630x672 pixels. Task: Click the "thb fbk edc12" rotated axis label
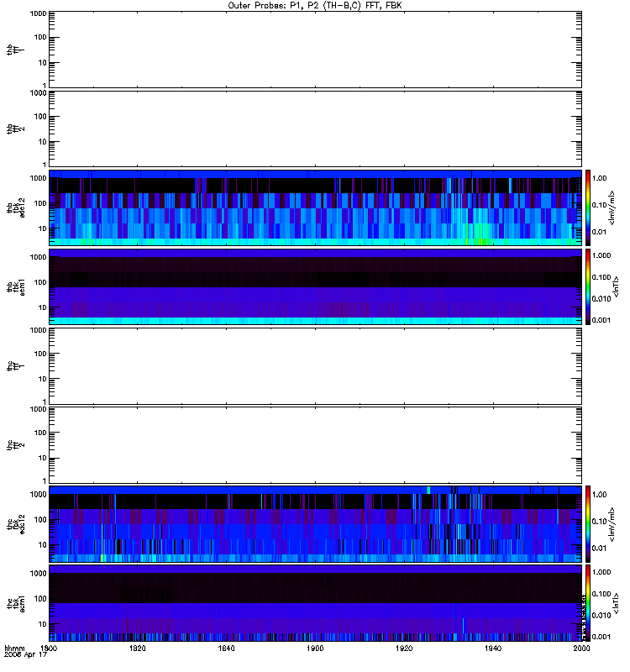click(x=15, y=207)
